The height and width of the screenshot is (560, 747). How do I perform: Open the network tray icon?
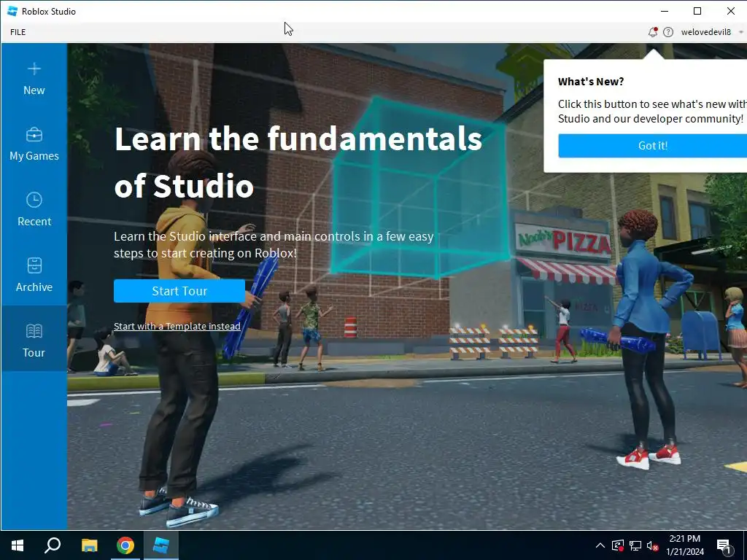coord(635,545)
